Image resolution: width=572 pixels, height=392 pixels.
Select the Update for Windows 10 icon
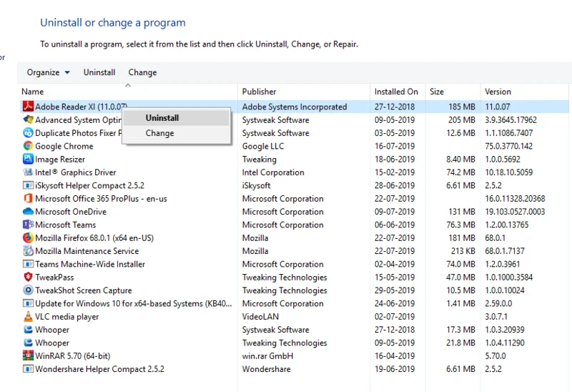(x=28, y=303)
